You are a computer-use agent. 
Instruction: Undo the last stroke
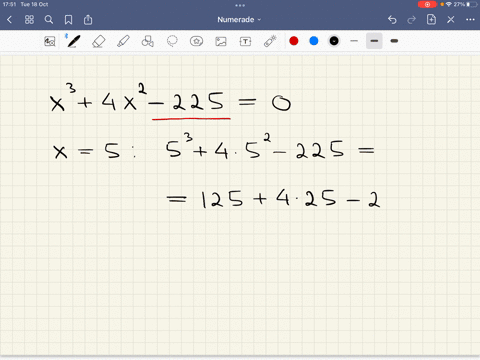[x=392, y=20]
